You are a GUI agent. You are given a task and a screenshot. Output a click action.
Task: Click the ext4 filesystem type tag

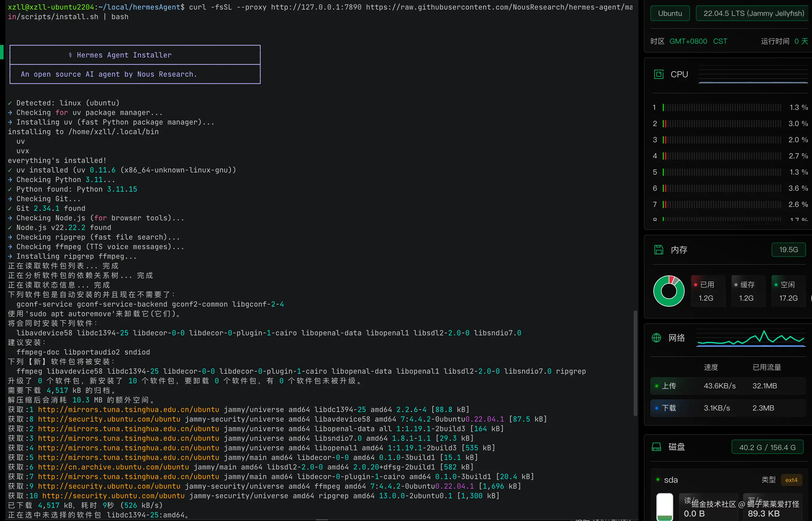[791, 480]
